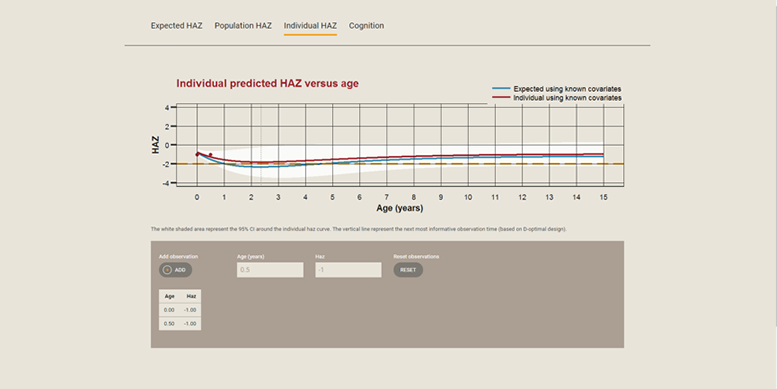This screenshot has width=777, height=389.
Task: Click the Haz value in 0.50 row
Action: 190,324
